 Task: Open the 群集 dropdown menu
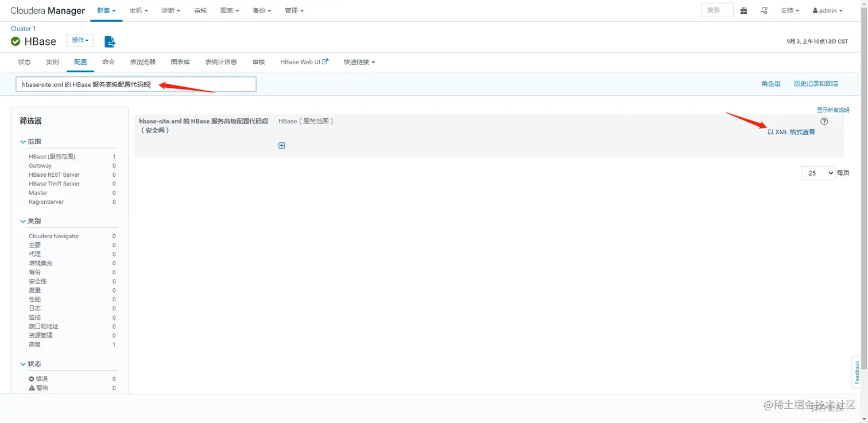[106, 10]
